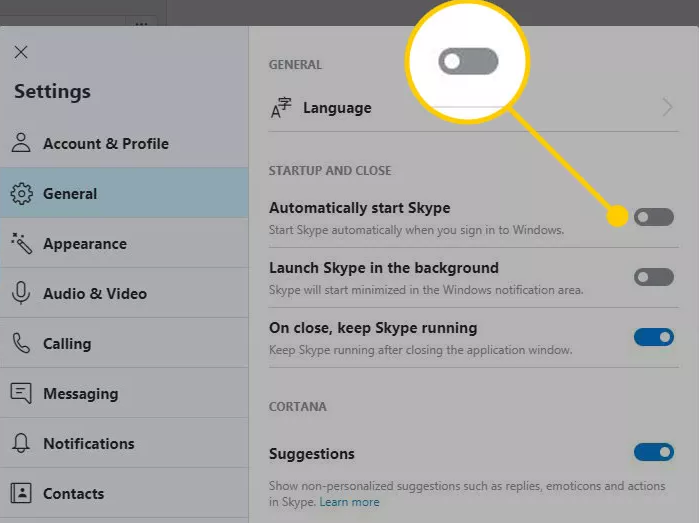Click 'Keep Skype running after closing' description
699x523 pixels.
point(420,350)
